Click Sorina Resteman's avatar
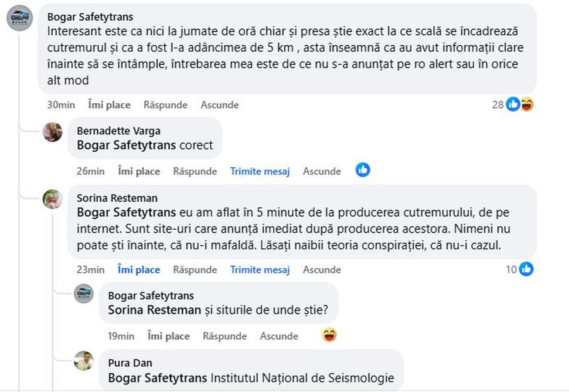This screenshot has width=569, height=392. click(52, 199)
